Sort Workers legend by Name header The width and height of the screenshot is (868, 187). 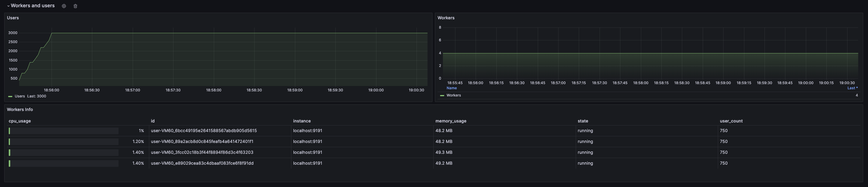[x=451, y=88]
